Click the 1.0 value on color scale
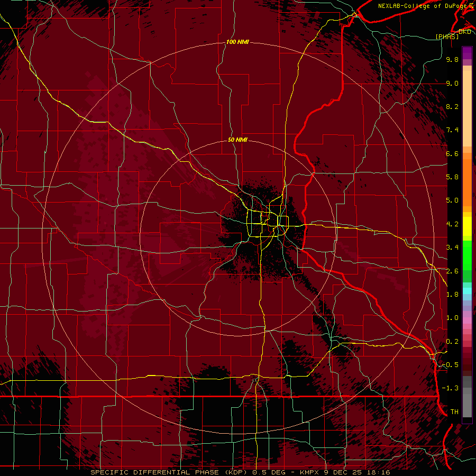476x476 pixels. pyautogui.click(x=452, y=318)
